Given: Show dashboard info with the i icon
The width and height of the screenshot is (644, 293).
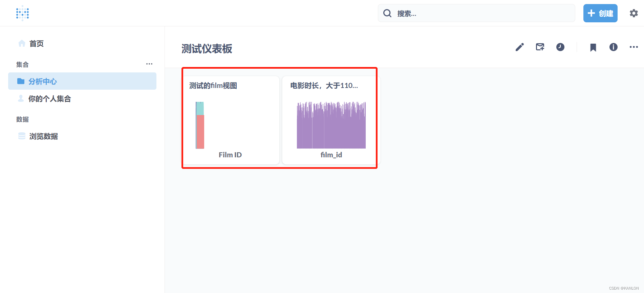Looking at the screenshot, I should point(613,47).
